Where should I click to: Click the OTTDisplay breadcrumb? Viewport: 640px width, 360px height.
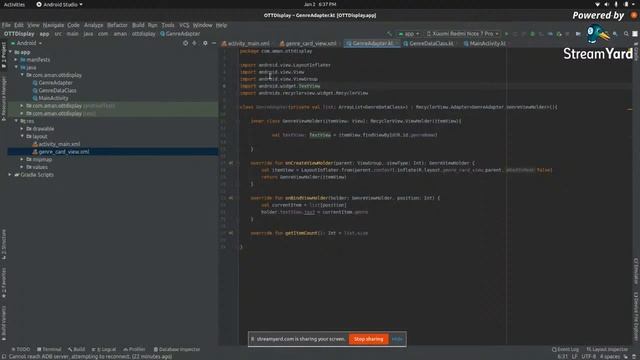point(19,34)
